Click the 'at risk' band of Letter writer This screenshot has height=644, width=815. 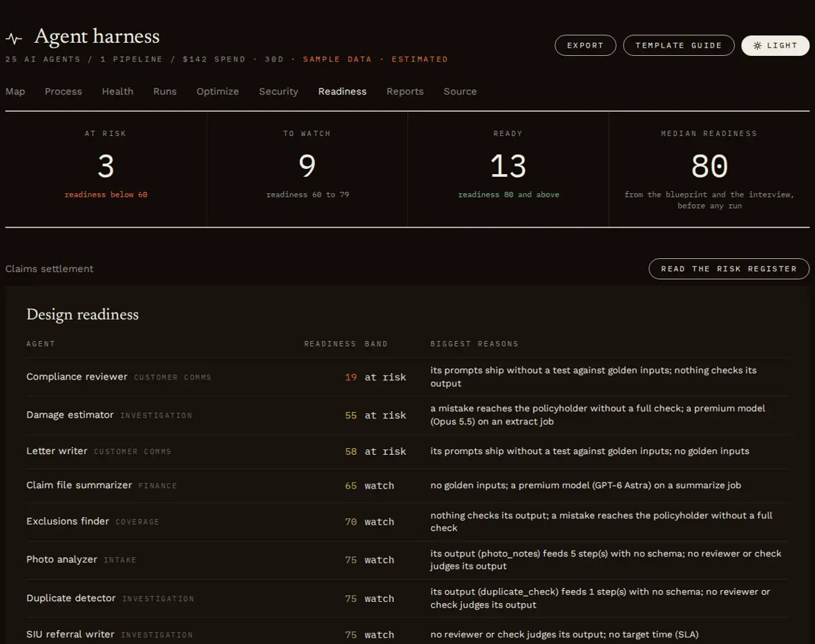[x=385, y=452]
